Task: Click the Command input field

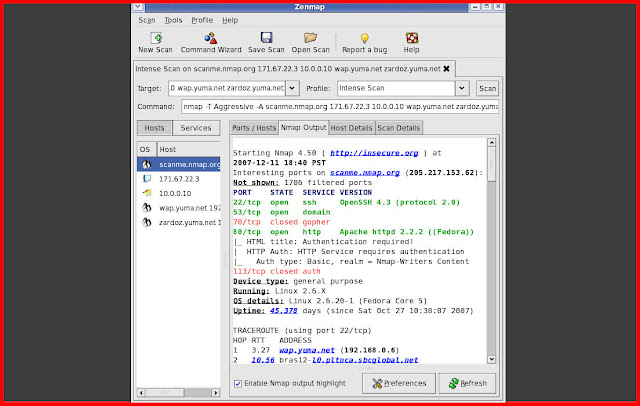Action: (x=340, y=106)
